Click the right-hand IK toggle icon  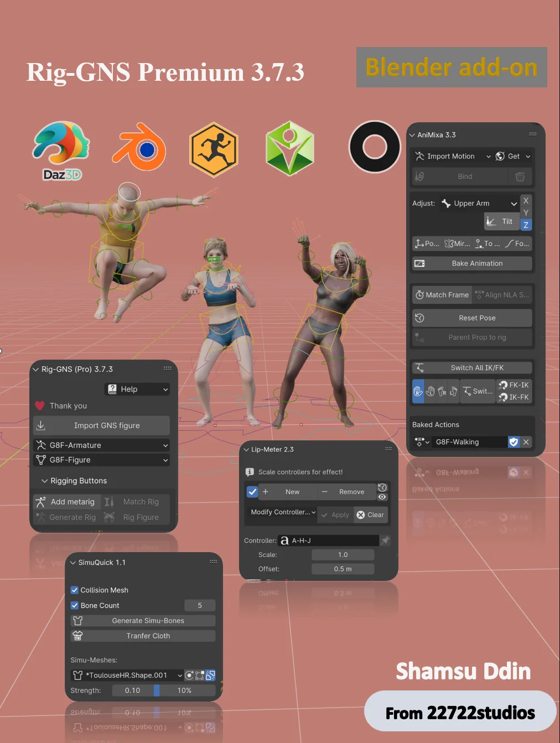click(453, 391)
